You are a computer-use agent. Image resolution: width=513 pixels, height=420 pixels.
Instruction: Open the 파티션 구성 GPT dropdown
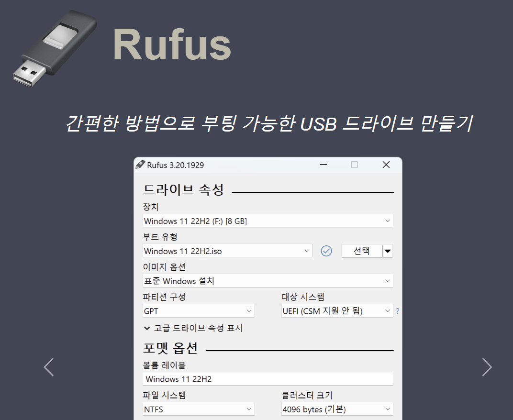199,311
